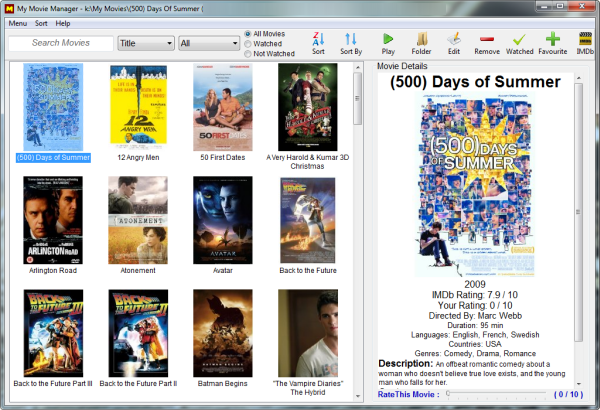Add to Favourite with plus icon

point(553,39)
